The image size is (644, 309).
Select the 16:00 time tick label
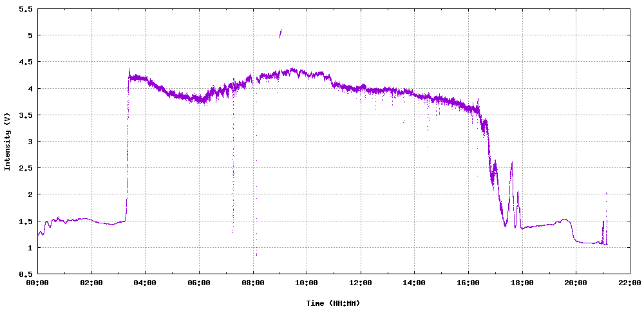click(x=468, y=283)
